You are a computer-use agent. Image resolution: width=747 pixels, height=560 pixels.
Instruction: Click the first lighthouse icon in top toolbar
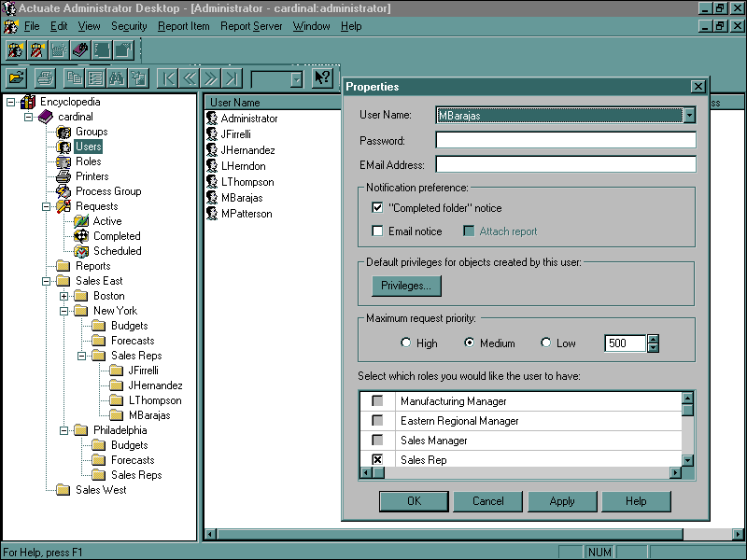[x=16, y=50]
